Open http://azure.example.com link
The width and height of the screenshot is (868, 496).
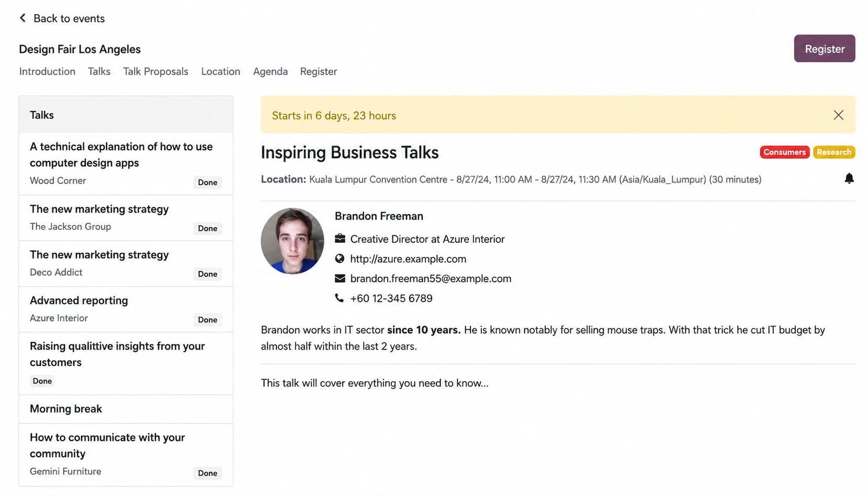(408, 258)
